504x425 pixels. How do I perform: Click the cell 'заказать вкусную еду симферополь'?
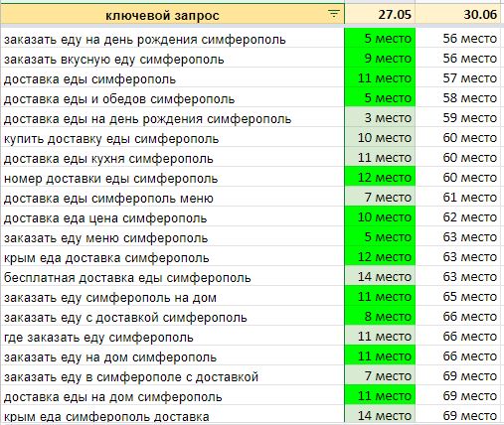pos(172,59)
